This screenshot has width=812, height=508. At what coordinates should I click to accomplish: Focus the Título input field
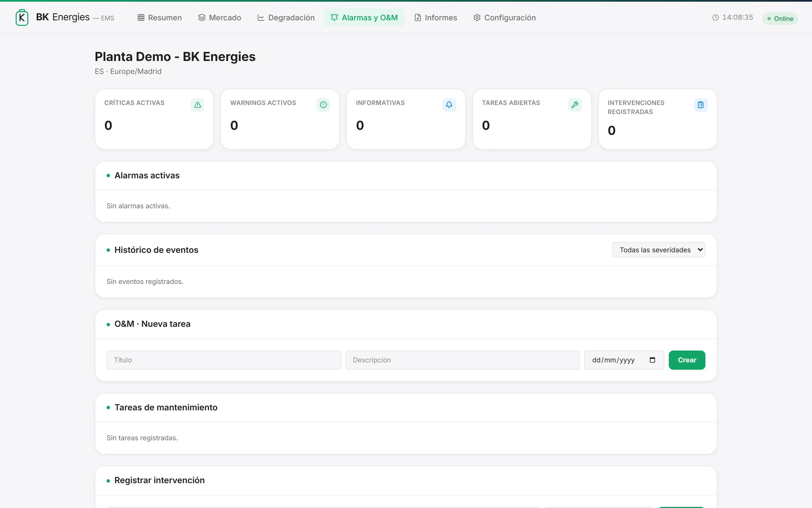pos(224,360)
